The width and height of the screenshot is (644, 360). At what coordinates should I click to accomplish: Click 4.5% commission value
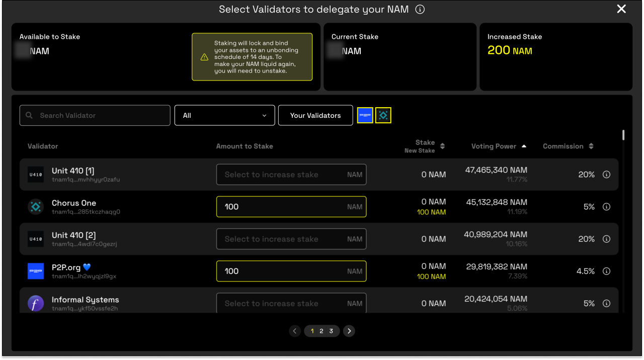point(586,271)
